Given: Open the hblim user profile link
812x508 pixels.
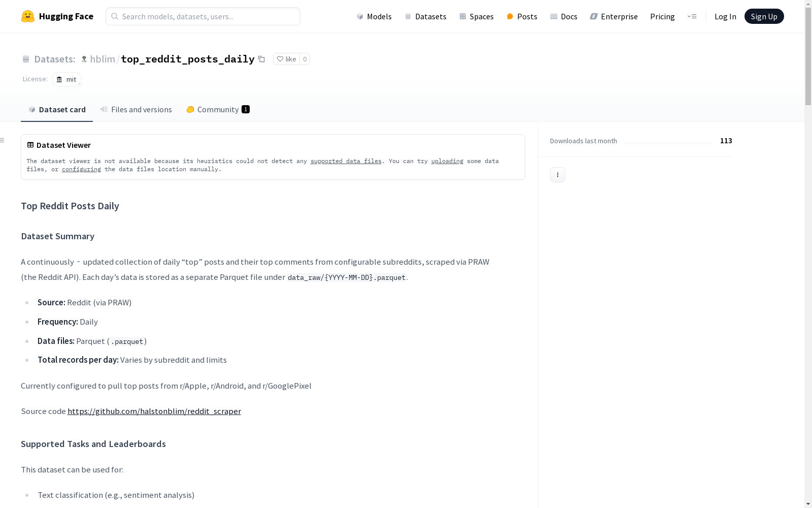Looking at the screenshot, I should pos(103,59).
